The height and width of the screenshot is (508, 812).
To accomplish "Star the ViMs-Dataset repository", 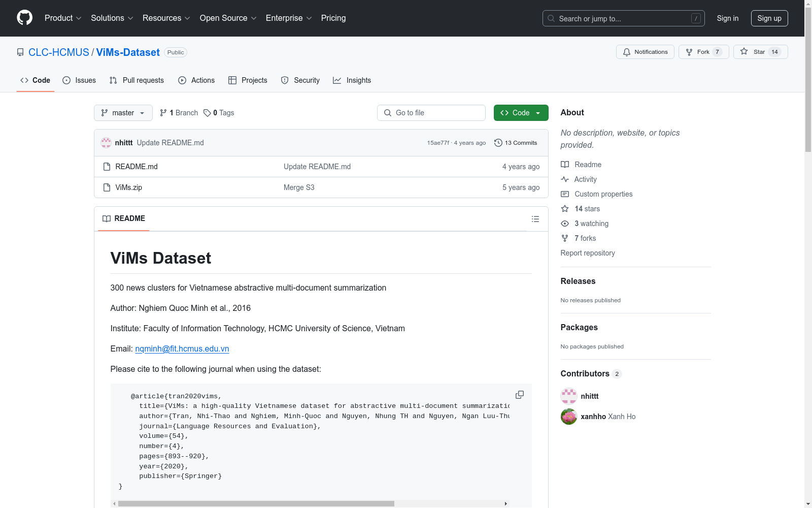I will (760, 52).
